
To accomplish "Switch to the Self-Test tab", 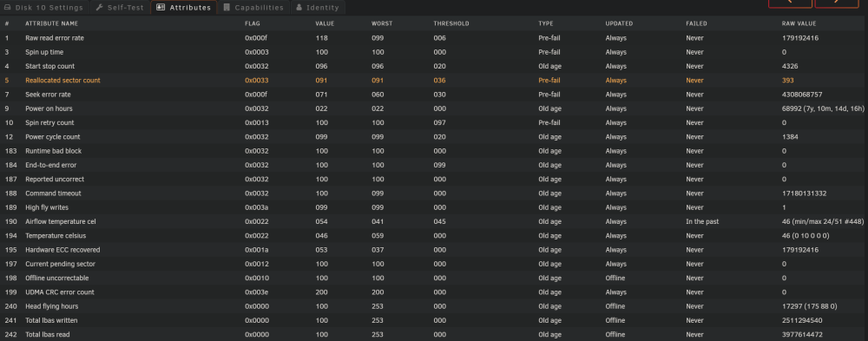I will pyautogui.click(x=120, y=8).
